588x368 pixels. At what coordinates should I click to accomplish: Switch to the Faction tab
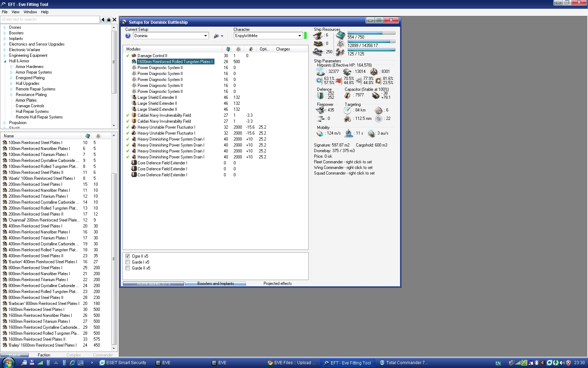(x=44, y=355)
